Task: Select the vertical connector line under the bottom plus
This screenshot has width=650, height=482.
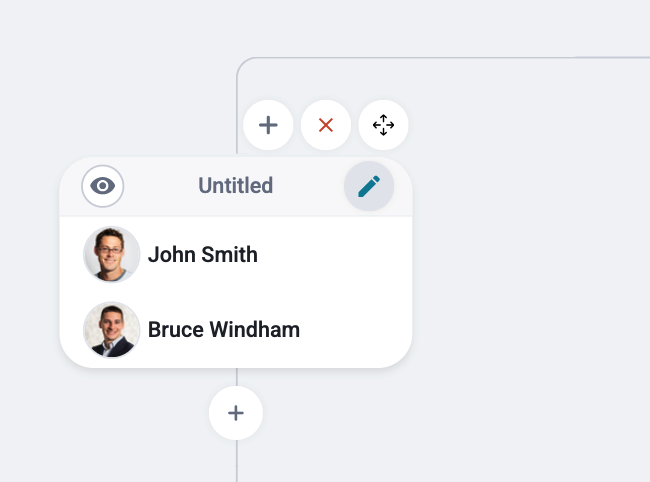Action: click(x=237, y=461)
